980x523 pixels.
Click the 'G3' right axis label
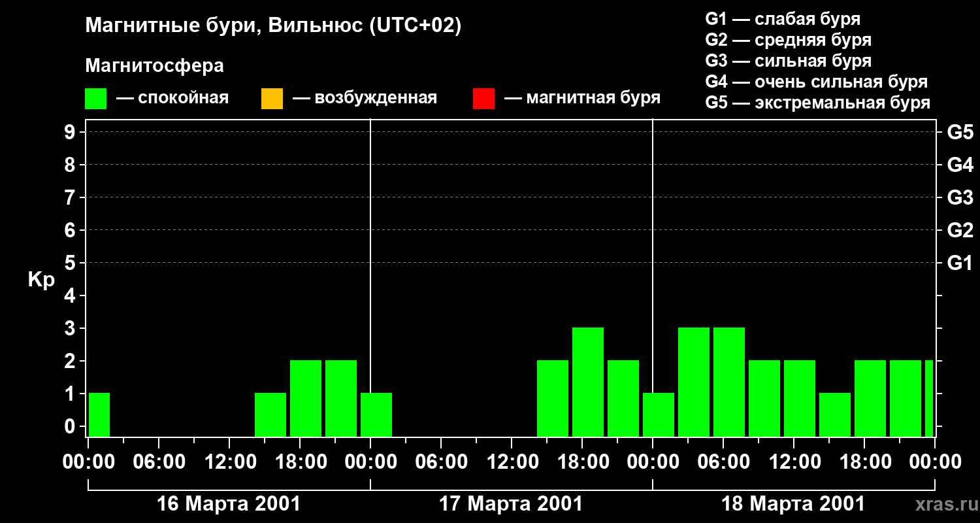pyautogui.click(x=960, y=197)
